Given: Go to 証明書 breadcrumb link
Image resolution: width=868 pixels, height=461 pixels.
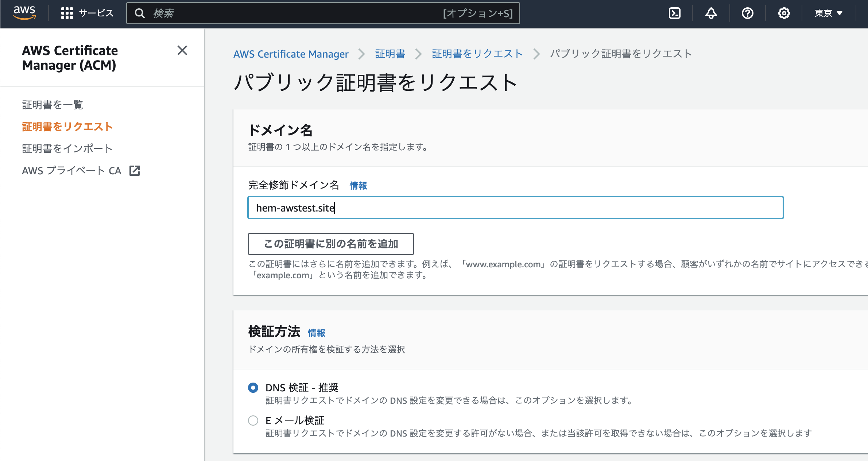Looking at the screenshot, I should coord(390,54).
